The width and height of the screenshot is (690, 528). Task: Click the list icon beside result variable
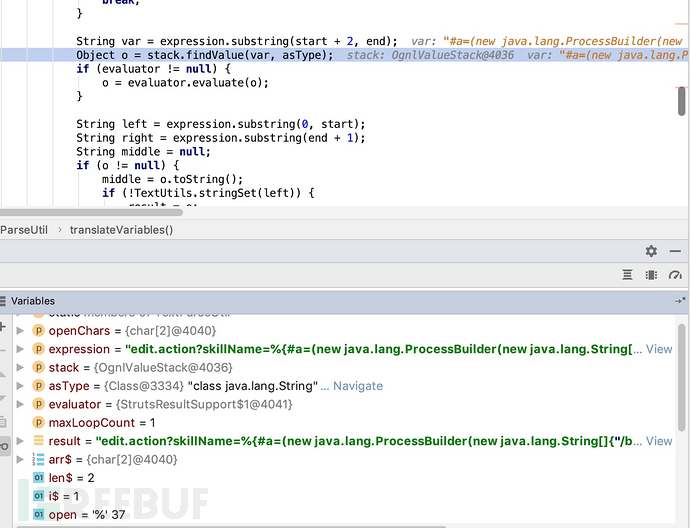pyautogui.click(x=39, y=440)
